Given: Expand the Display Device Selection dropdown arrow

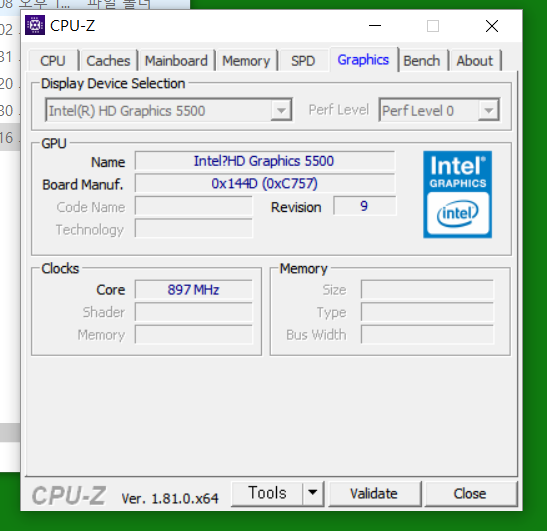Looking at the screenshot, I should pyautogui.click(x=281, y=111).
